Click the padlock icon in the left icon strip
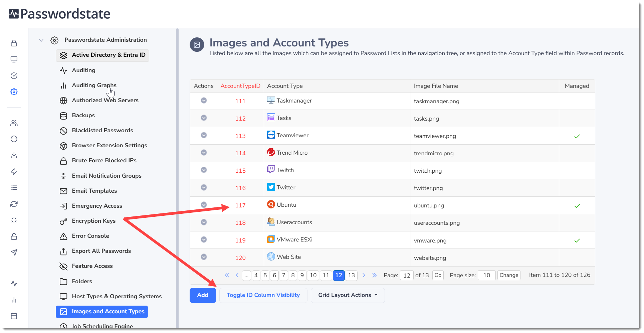The width and height of the screenshot is (644, 333). tap(14, 43)
